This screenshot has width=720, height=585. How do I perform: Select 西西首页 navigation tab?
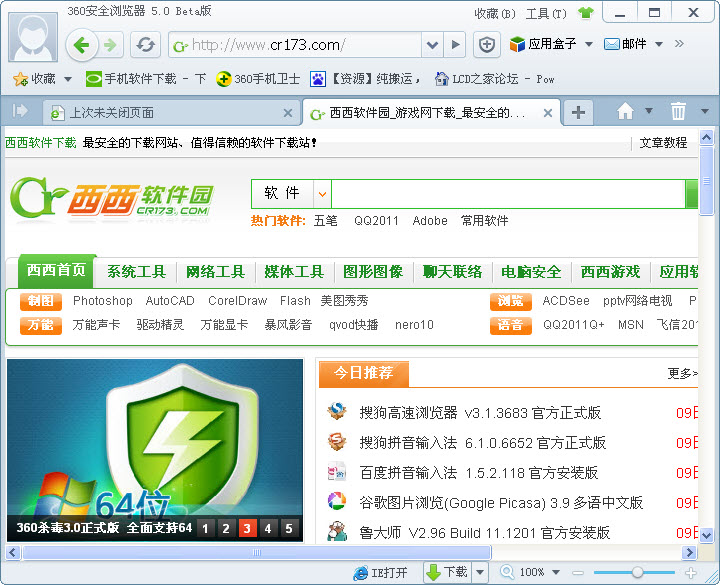(56, 270)
